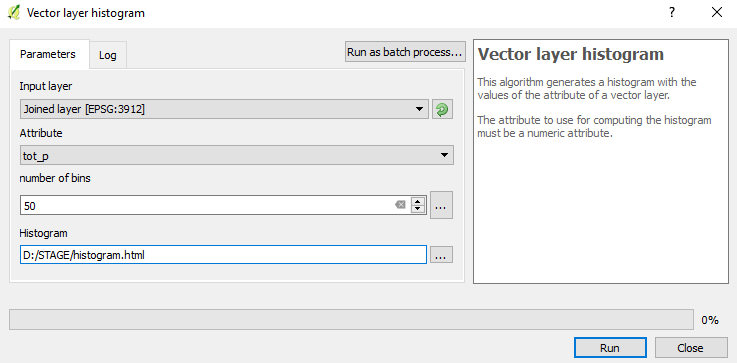Screen dimensions: 737x363
Task: Click the progress bar showing 0%
Action: pos(351,319)
